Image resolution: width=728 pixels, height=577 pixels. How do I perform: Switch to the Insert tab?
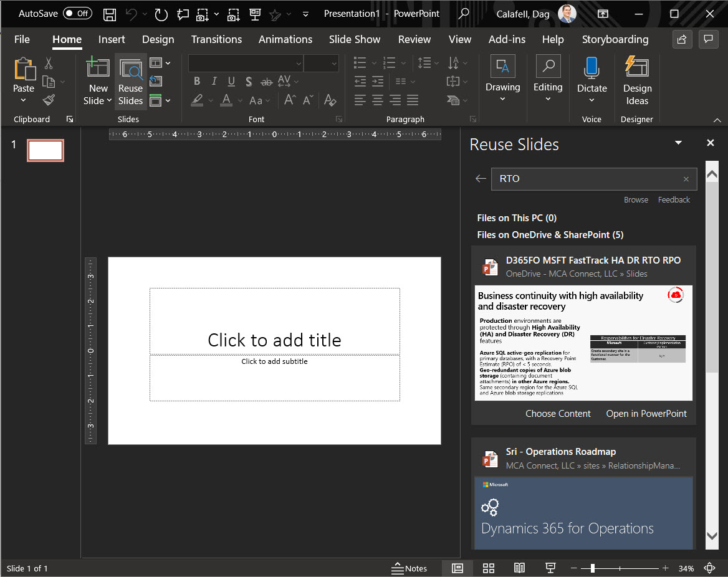(112, 39)
